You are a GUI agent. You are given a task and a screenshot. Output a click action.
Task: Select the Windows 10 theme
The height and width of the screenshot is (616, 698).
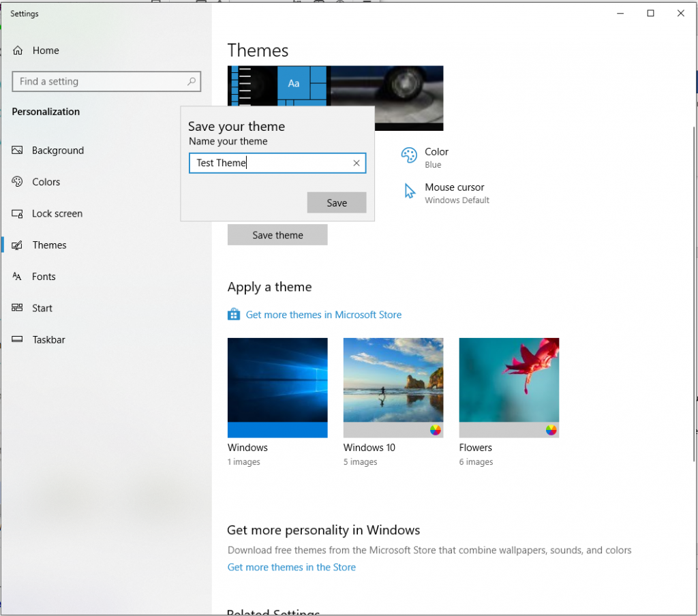[393, 387]
